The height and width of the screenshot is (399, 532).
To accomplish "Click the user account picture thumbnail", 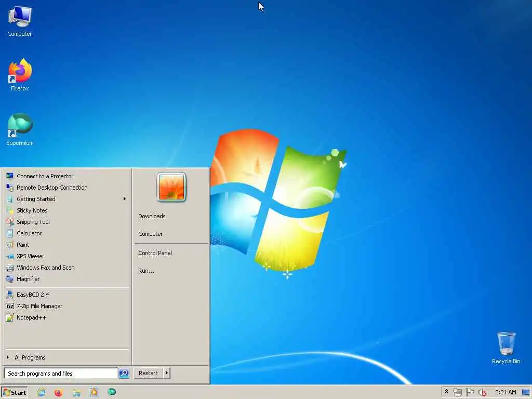I will [171, 187].
